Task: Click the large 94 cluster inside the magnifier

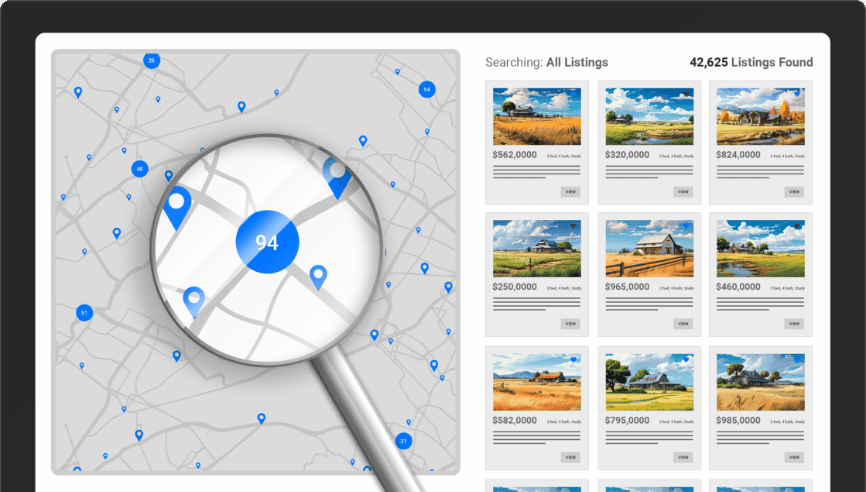Action: [266, 242]
